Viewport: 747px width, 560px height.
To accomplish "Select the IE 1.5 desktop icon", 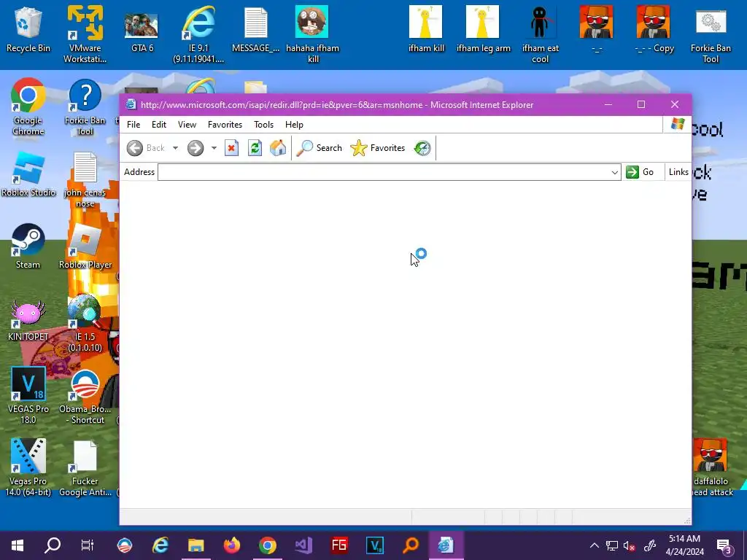I will coord(85,324).
